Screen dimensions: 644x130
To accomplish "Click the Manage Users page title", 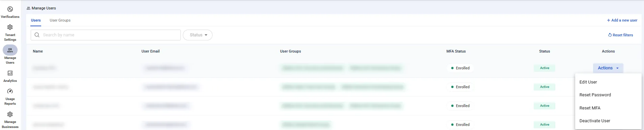I will [x=44, y=8].
